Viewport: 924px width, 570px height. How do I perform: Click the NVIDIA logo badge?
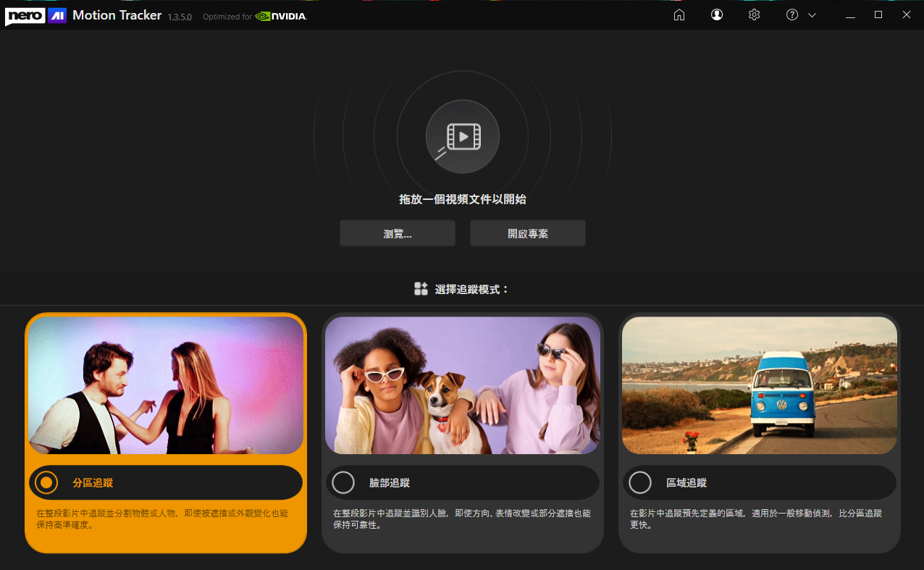pyautogui.click(x=281, y=16)
